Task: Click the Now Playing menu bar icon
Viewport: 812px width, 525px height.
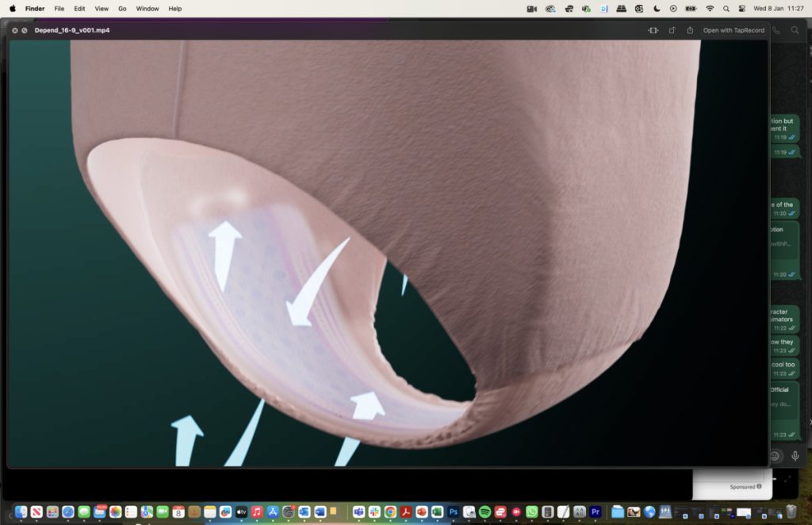Action: [673, 9]
